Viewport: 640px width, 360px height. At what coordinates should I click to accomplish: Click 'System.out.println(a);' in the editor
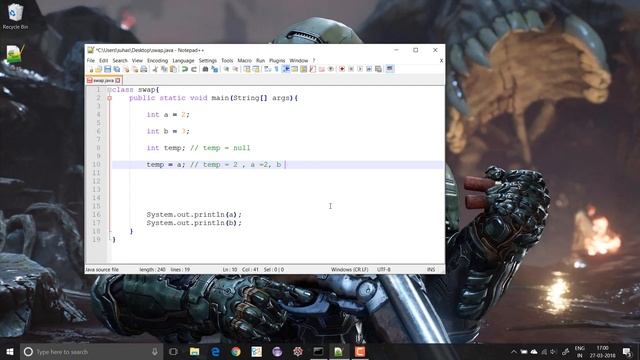click(194, 215)
